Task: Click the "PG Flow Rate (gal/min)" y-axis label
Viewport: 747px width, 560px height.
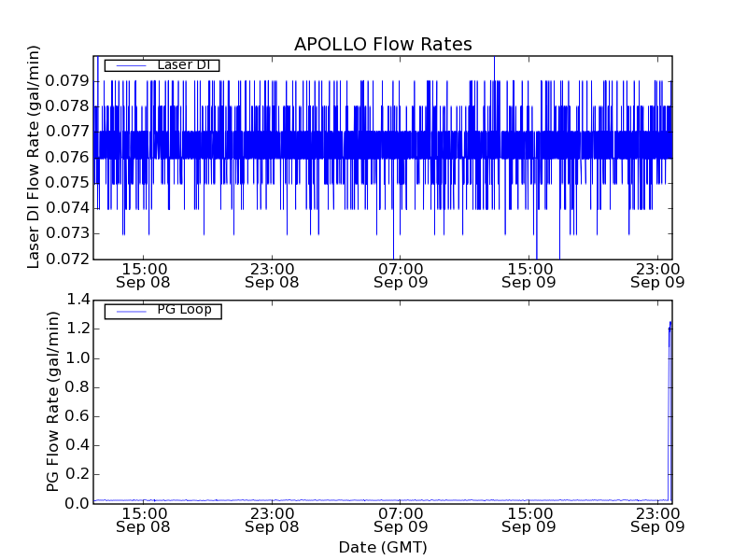Action: point(53,401)
